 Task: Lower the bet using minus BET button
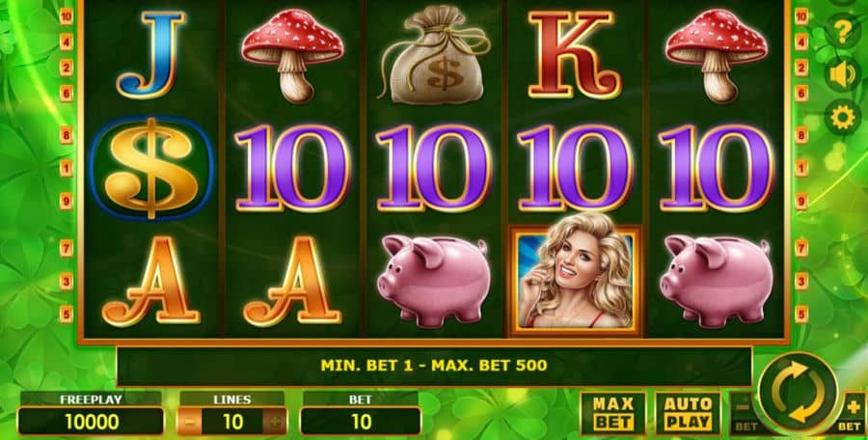[x=743, y=413]
